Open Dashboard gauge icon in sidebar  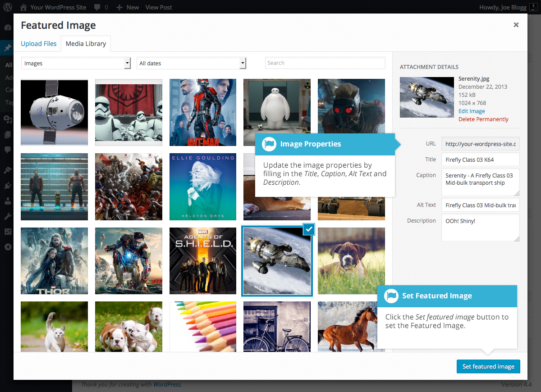(x=8, y=27)
